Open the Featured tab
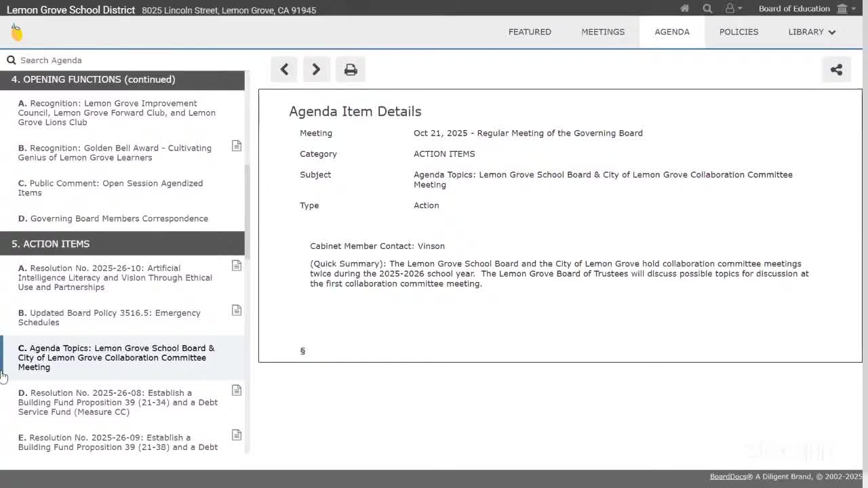The width and height of the screenshot is (868, 488). click(x=530, y=32)
